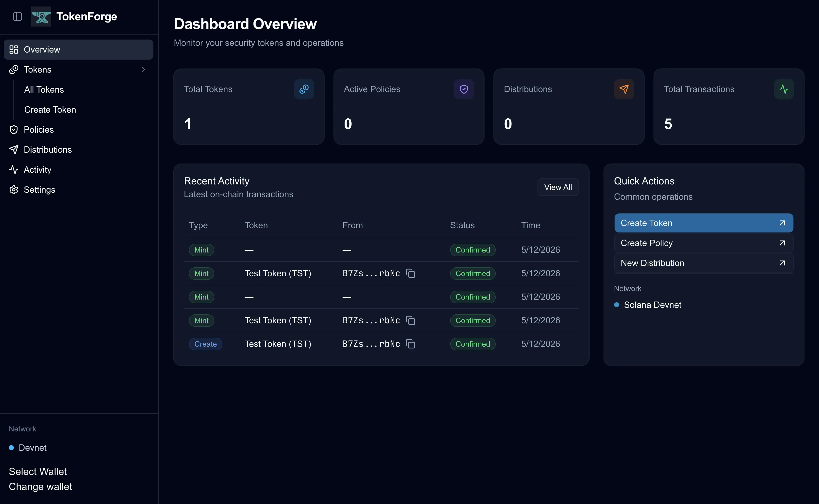Collapse the Tokens submenu chevron

(143, 69)
